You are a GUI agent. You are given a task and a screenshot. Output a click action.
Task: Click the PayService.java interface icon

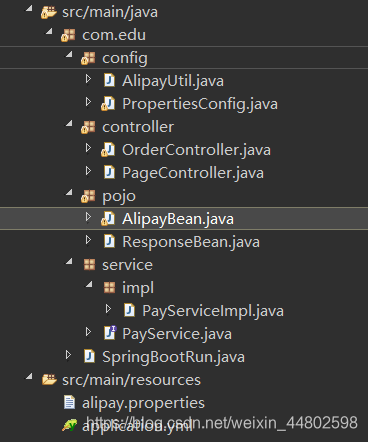click(x=110, y=333)
